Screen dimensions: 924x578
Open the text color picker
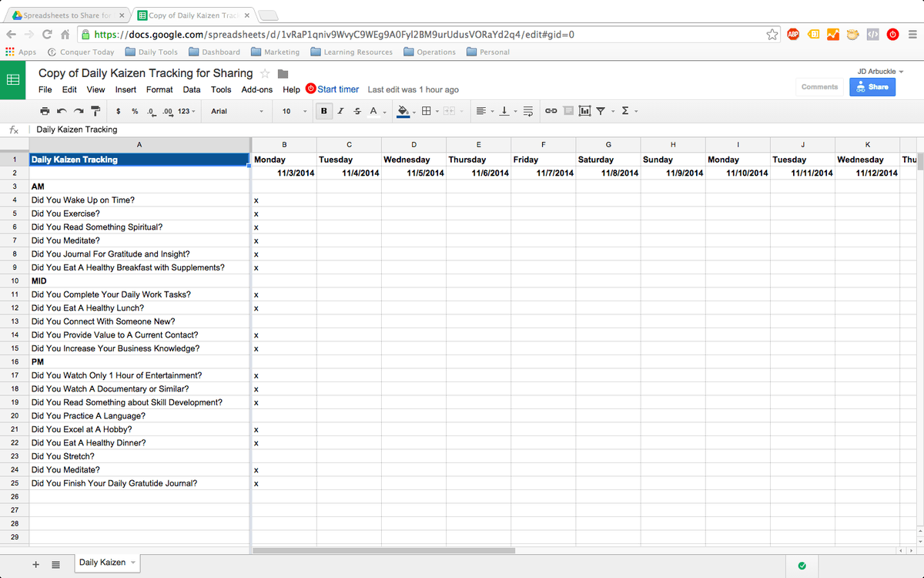pyautogui.click(x=377, y=111)
